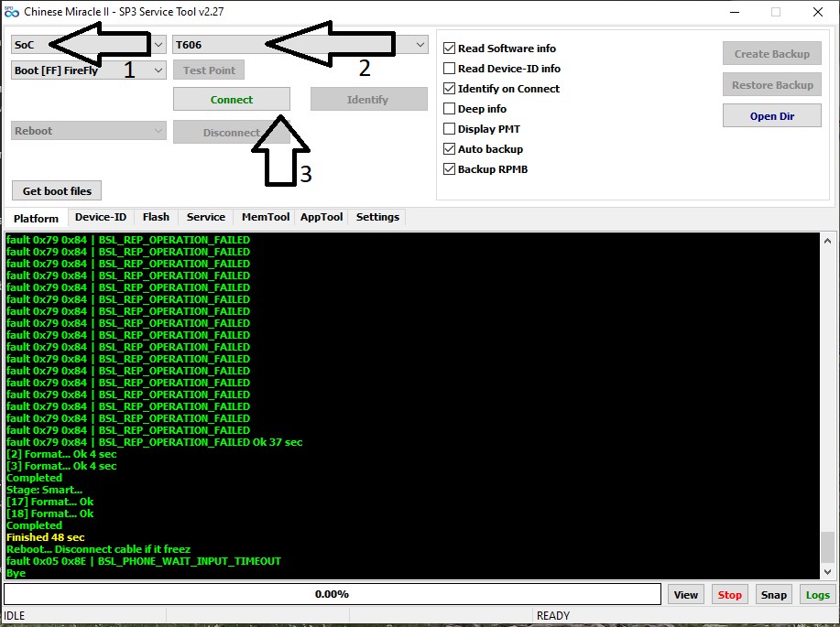Click the log scrollbar up arrow

tap(827, 241)
